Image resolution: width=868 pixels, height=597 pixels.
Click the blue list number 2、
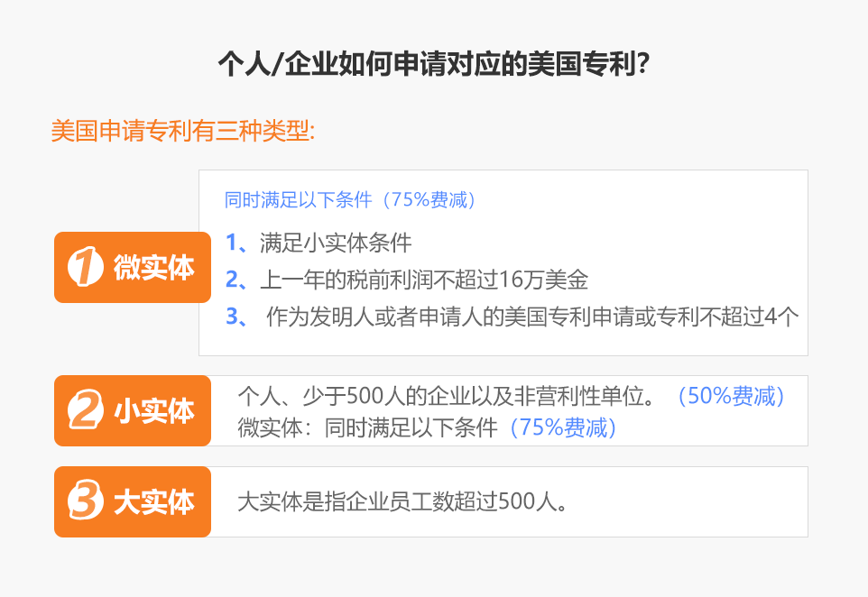pyautogui.click(x=237, y=280)
